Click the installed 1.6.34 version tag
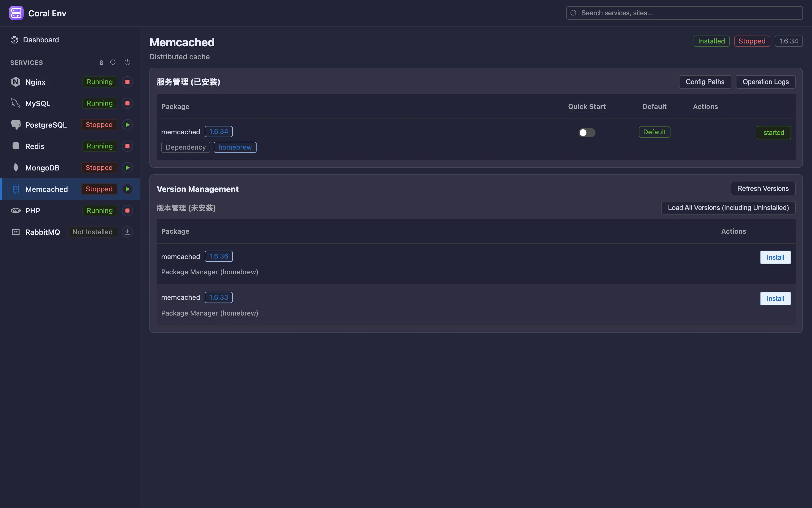Viewport: 812px width, 508px height. point(219,132)
